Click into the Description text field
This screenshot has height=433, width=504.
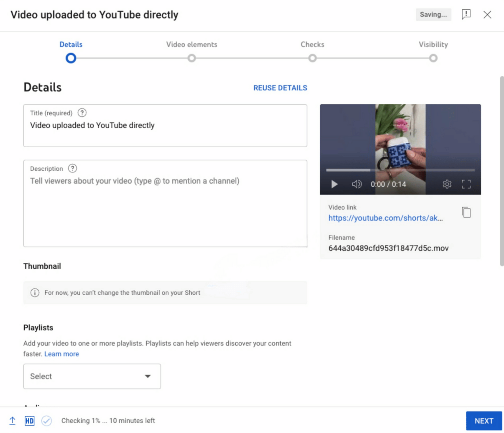[x=165, y=210]
